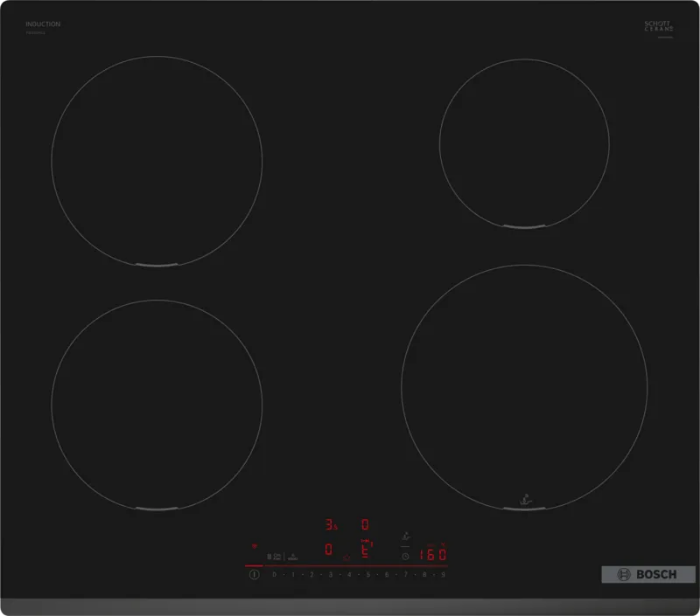Click the SCHOTT CERAN marking

point(658,26)
